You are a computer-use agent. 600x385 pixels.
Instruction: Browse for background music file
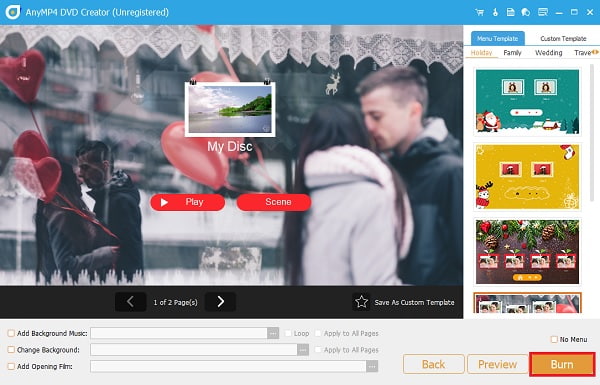point(273,333)
